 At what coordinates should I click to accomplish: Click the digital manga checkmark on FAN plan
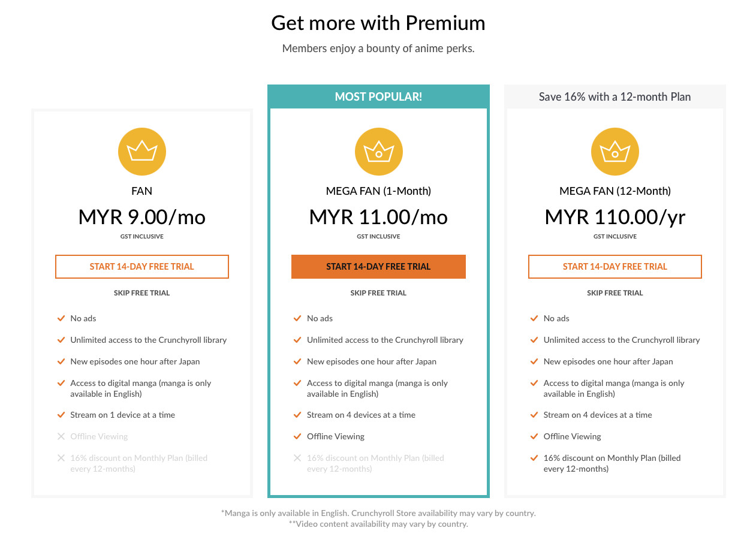coord(61,383)
